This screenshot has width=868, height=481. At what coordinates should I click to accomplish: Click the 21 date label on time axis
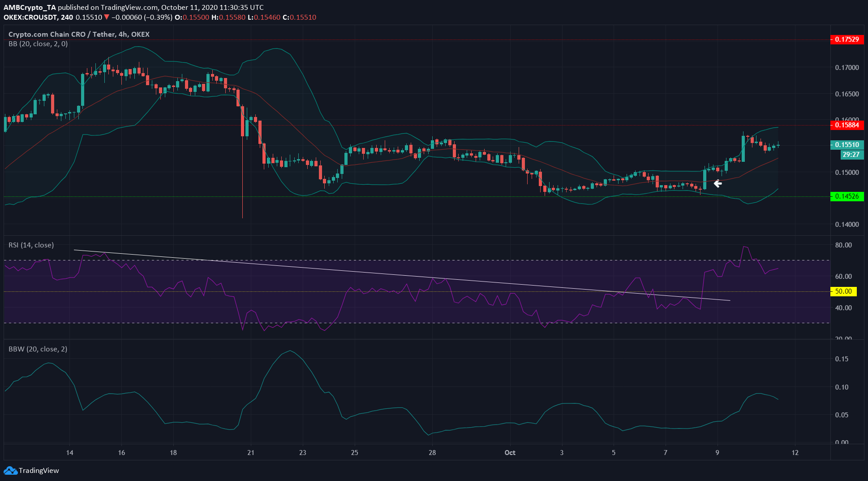tap(251, 453)
